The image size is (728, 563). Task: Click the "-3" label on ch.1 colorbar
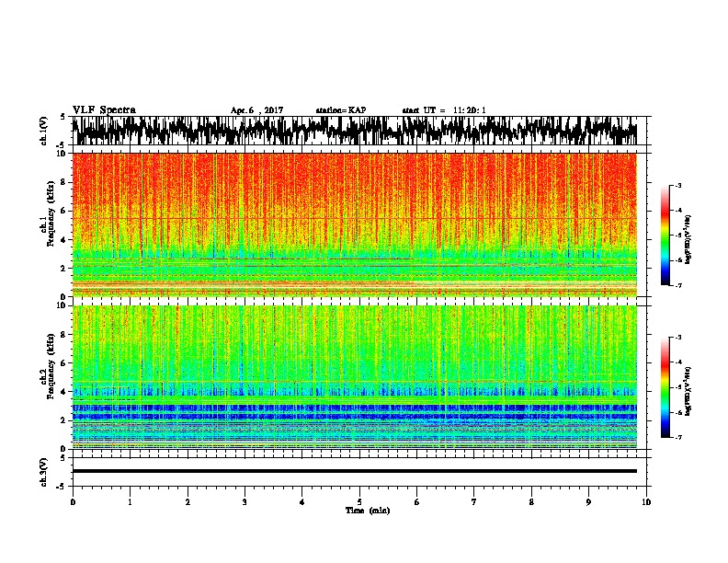(677, 185)
